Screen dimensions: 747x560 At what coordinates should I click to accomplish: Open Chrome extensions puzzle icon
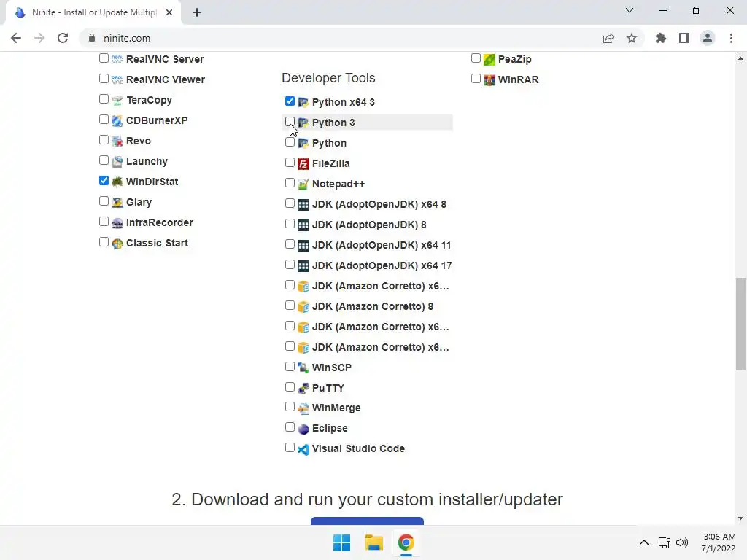(x=661, y=38)
